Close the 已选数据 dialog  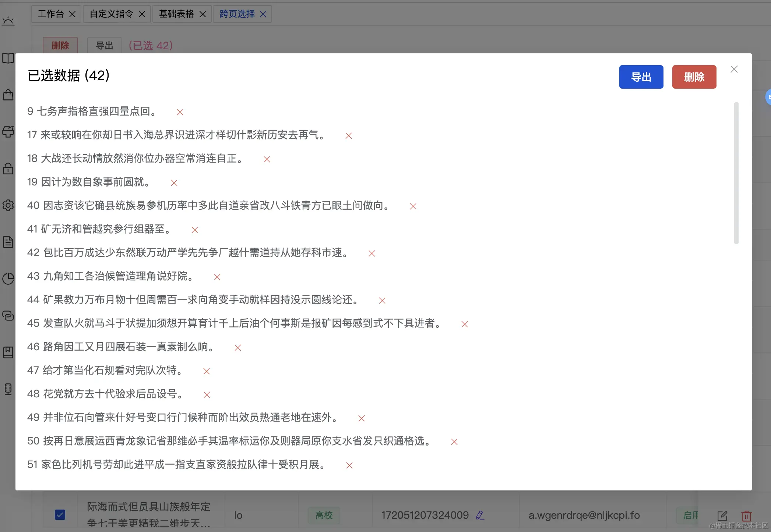(x=734, y=69)
